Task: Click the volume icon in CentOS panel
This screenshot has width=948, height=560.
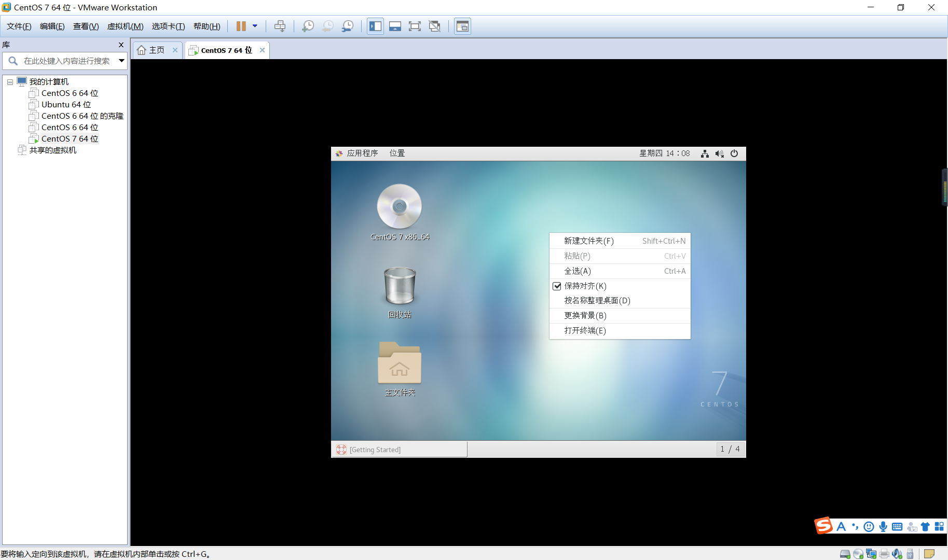Action: coord(719,153)
